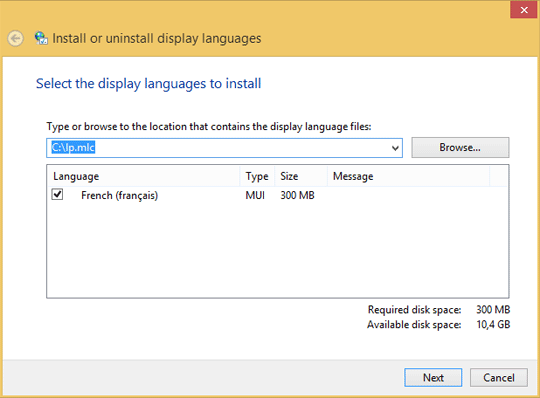
Task: Click the 10,4 GB available space value
Action: click(493, 324)
